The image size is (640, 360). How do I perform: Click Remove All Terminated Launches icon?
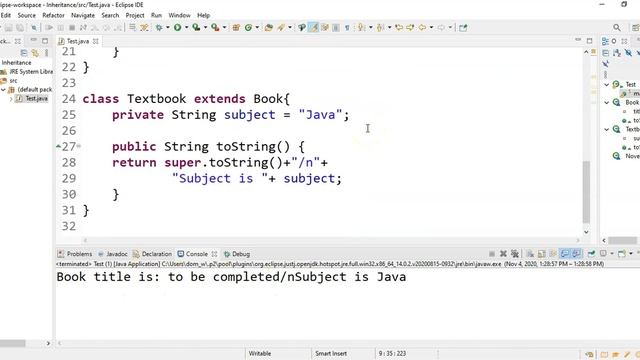[x=515, y=254]
